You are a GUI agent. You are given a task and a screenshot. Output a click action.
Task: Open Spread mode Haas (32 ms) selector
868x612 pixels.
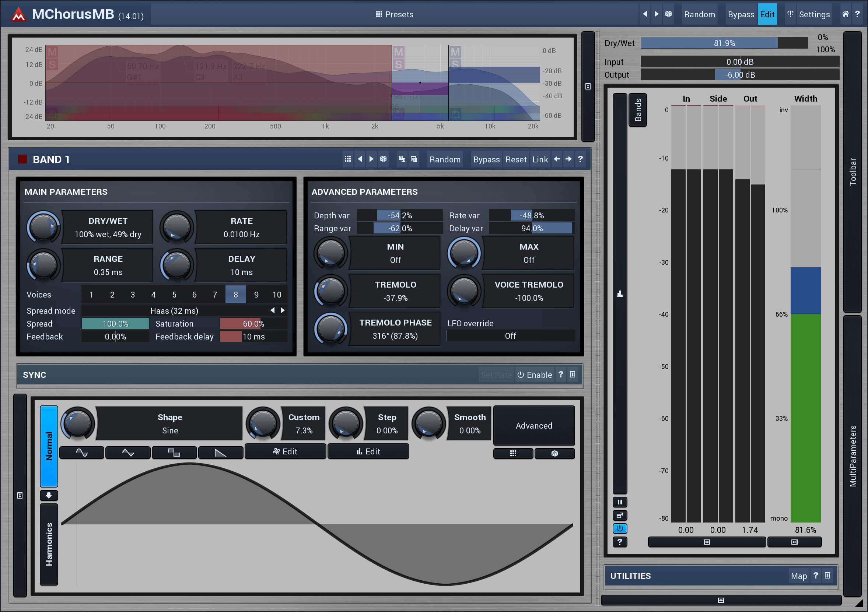(x=174, y=311)
